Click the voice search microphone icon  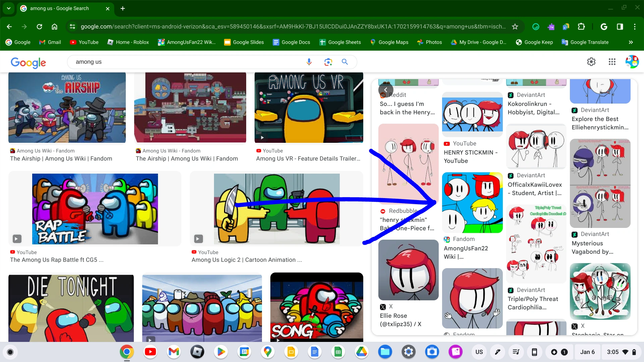tap(309, 62)
